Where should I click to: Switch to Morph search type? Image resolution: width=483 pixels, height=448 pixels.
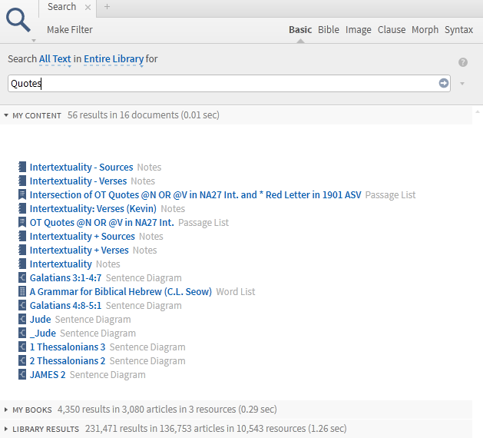point(425,30)
